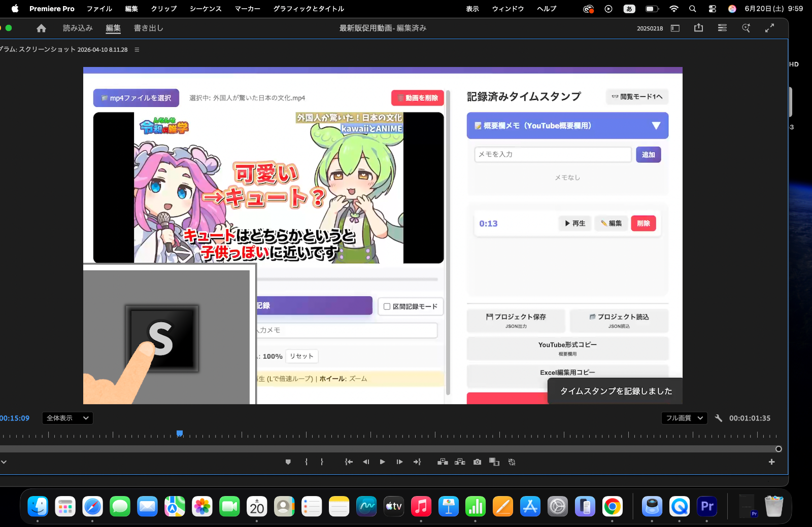Open the button editor plus icon

(771, 462)
